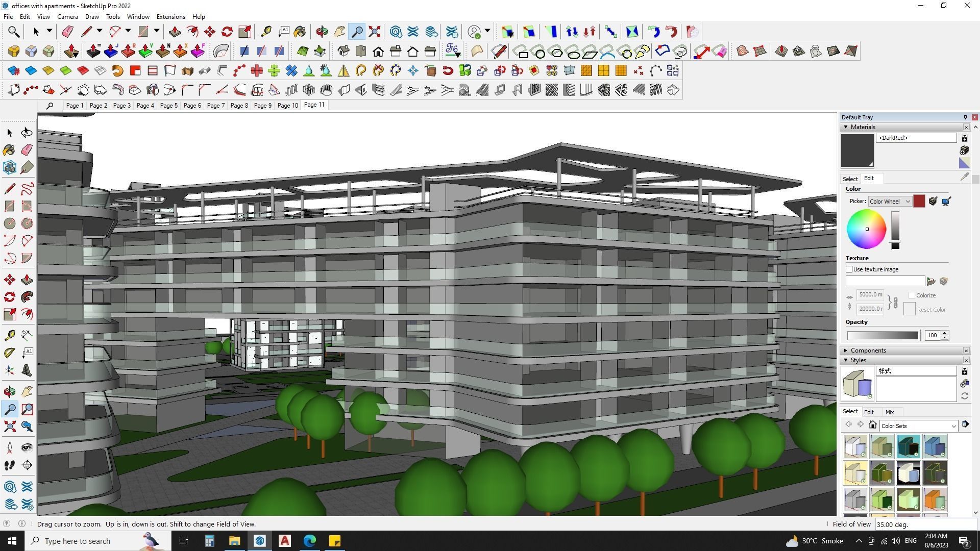
Task: Click the DarkRed material name field
Action: 916,138
